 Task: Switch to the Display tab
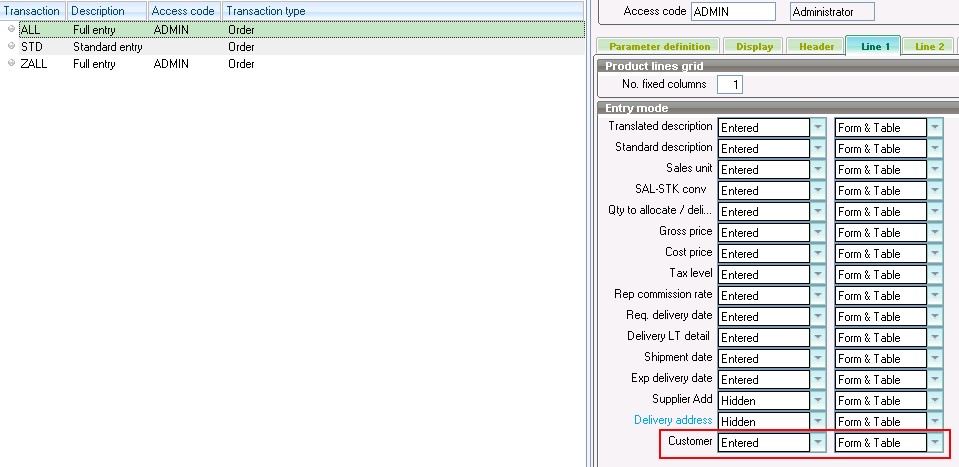754,46
